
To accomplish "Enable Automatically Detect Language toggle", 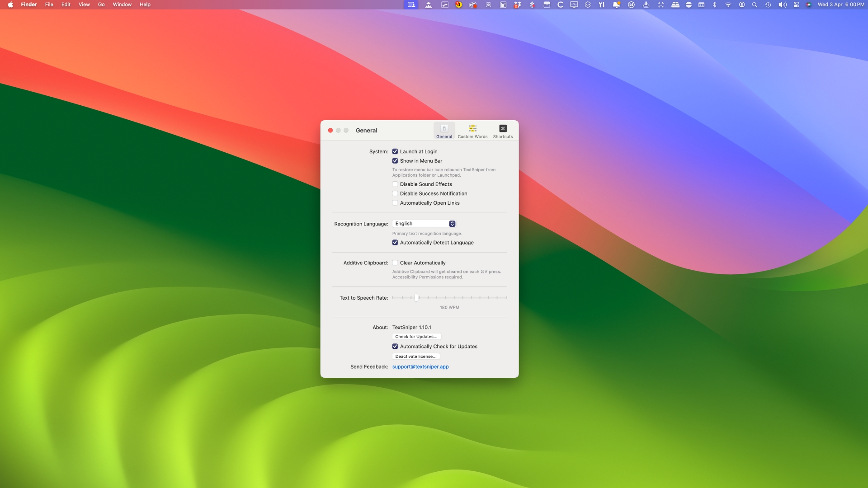I will point(395,243).
